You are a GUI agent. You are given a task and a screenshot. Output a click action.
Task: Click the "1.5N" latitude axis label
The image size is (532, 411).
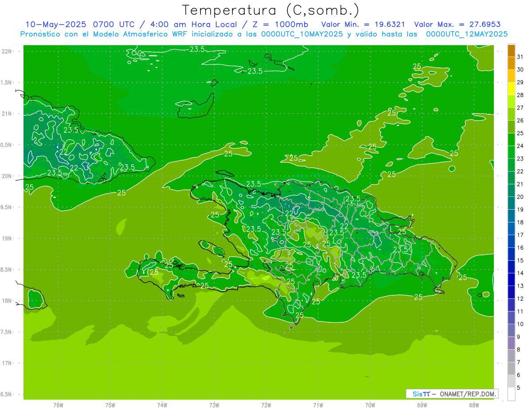[x=7, y=82]
